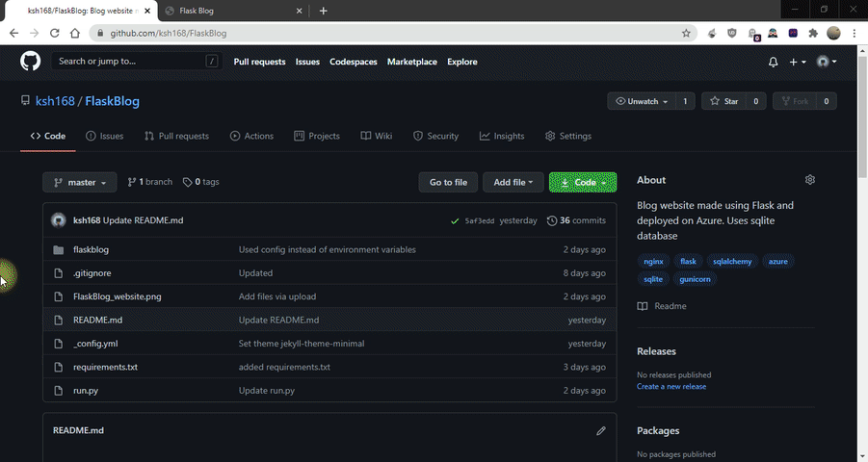Click the browser back arrow
868x462 pixels.
(x=13, y=33)
